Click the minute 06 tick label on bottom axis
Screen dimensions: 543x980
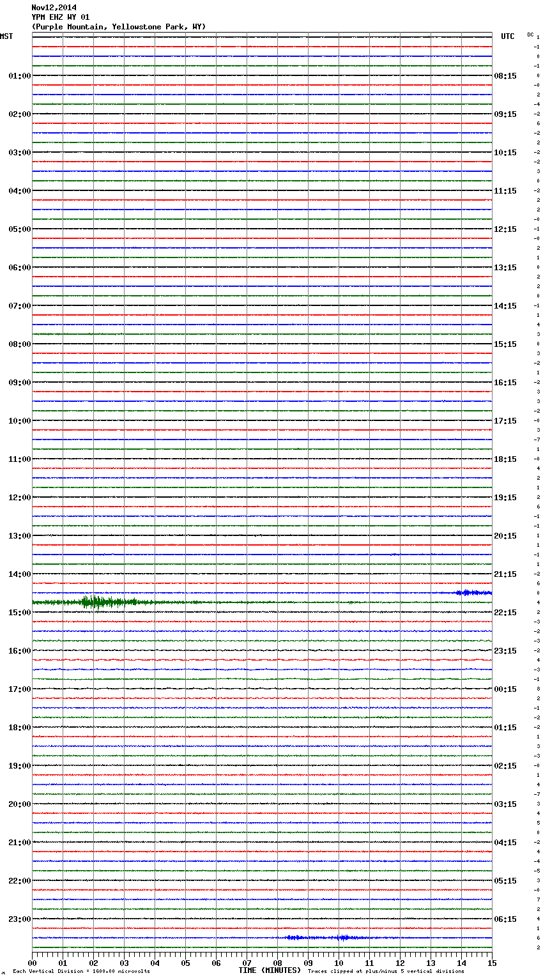(x=216, y=963)
